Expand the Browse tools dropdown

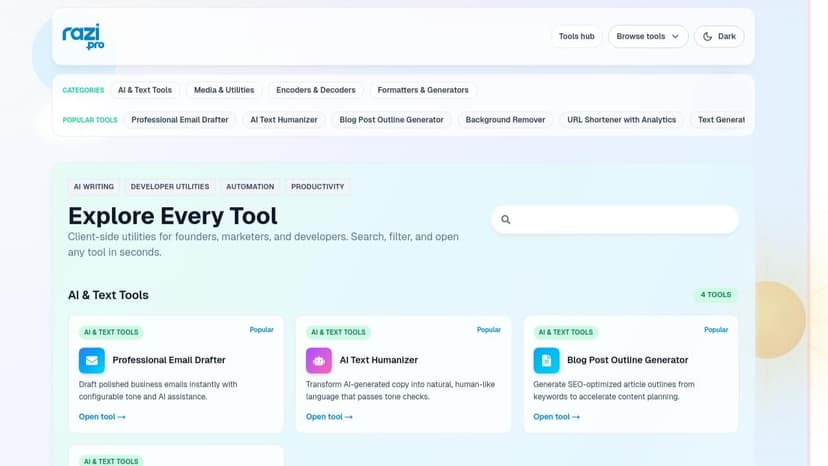(x=648, y=36)
